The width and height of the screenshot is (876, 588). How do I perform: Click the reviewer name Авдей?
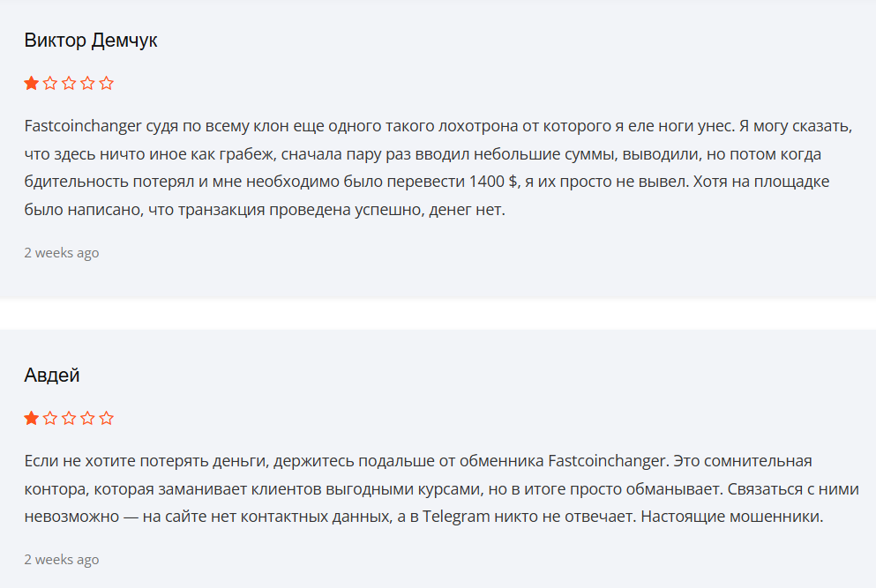(x=52, y=376)
